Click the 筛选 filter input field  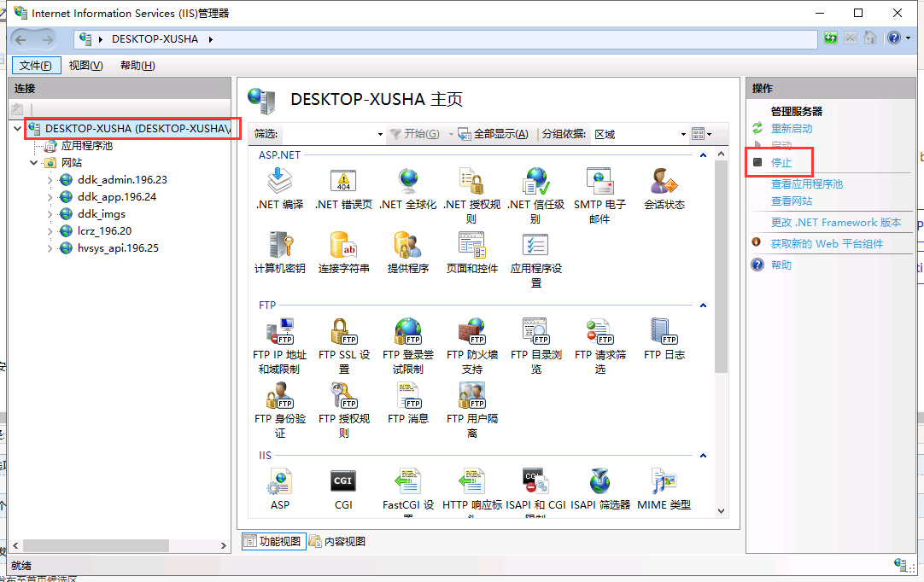coord(329,134)
